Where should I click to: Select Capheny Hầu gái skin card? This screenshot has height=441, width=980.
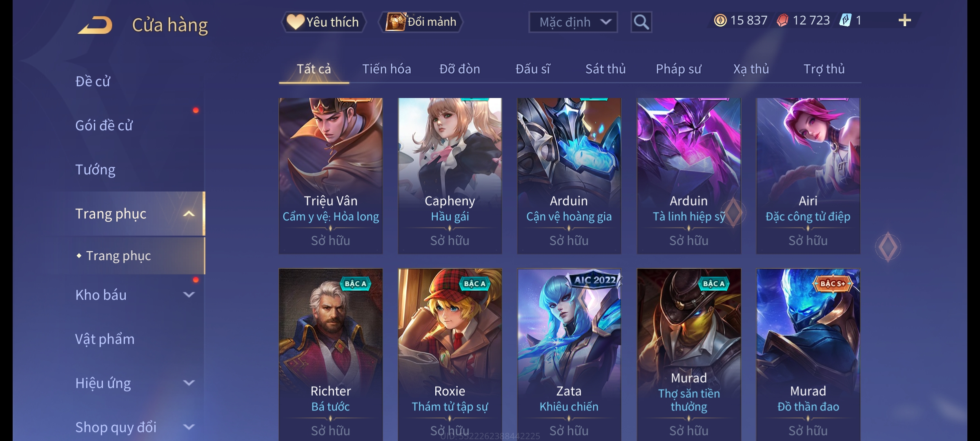point(450,176)
